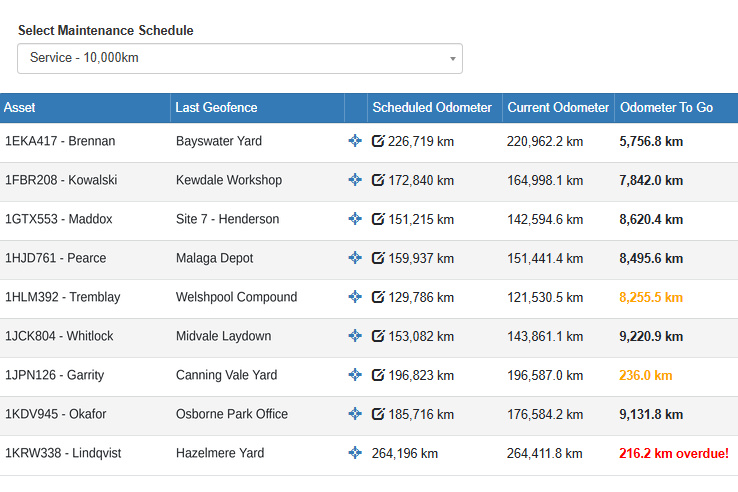Select asset 1JPN126 - Garrity
Screen dimensions: 738x492
54,376
